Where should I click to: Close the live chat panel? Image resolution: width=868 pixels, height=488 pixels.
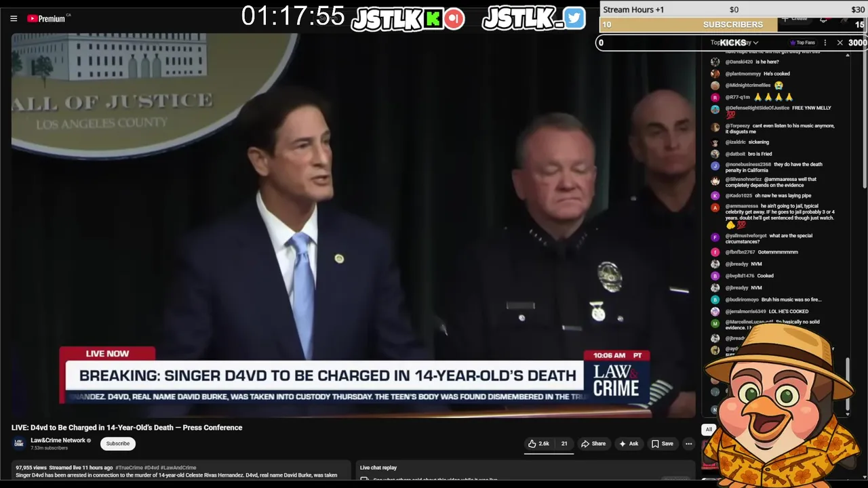(840, 43)
